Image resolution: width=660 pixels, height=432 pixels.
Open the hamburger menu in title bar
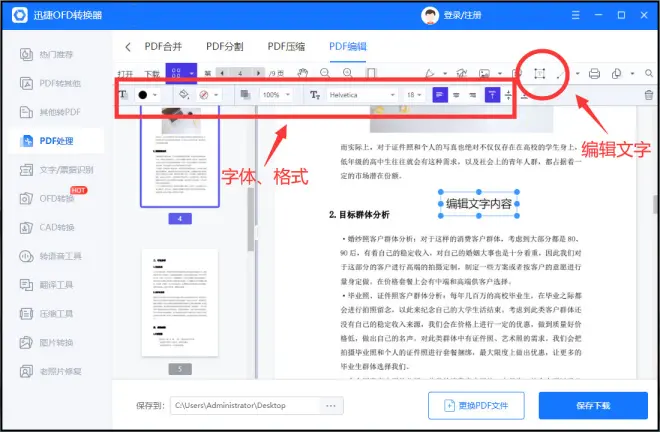click(575, 15)
